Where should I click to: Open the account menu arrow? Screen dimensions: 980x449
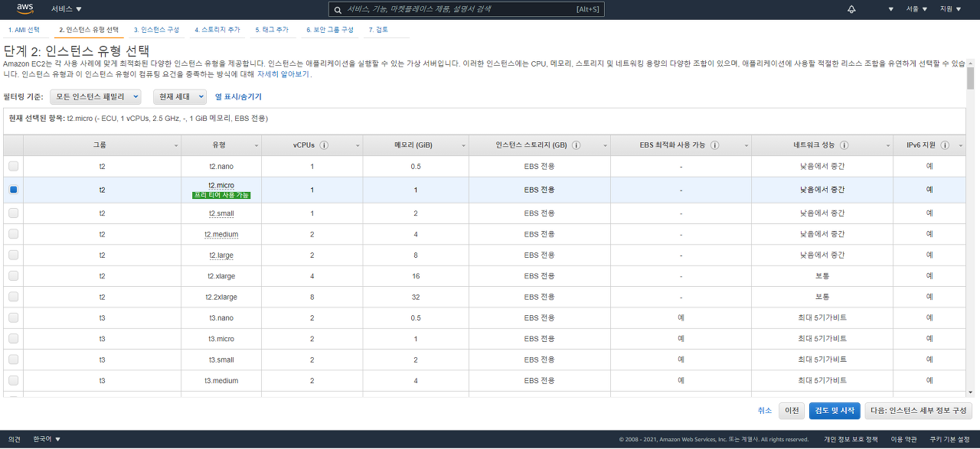(890, 9)
